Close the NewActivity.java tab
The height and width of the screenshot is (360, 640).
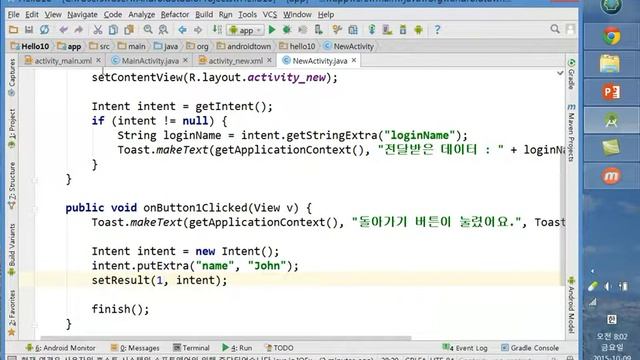354,60
